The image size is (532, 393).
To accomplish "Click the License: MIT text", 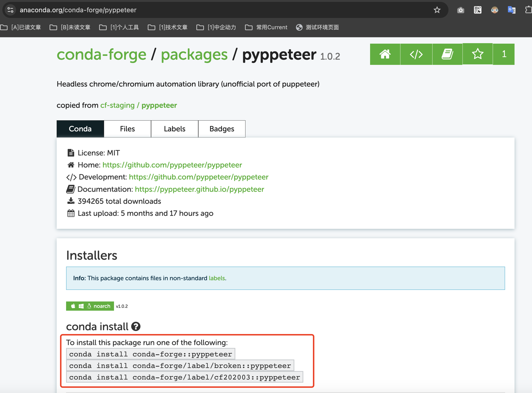I will point(99,153).
